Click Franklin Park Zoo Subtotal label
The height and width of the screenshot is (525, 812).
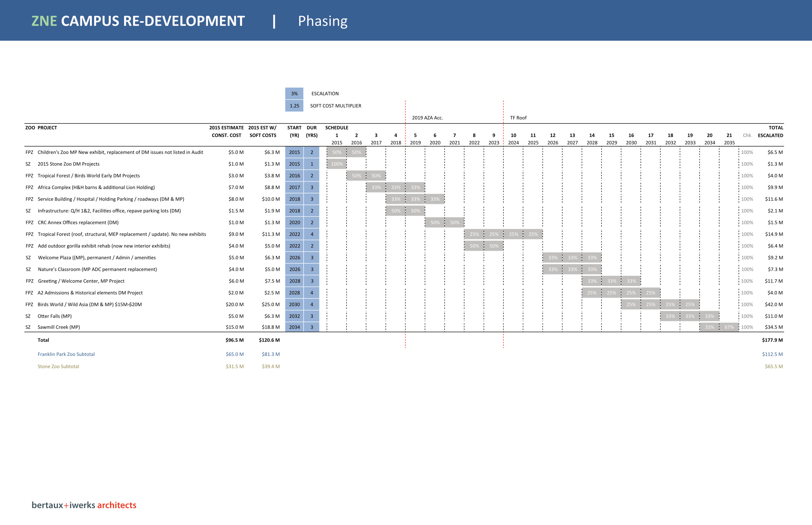[66, 354]
